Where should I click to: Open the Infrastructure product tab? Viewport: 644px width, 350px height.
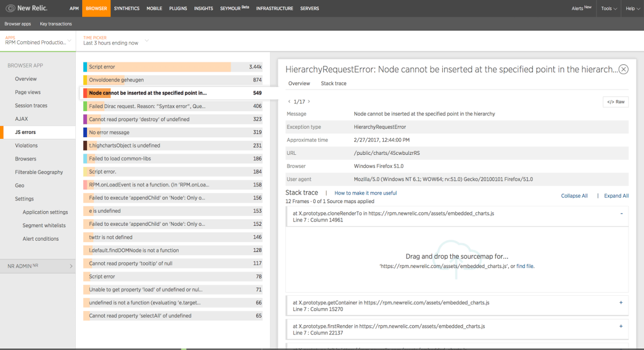tap(275, 9)
